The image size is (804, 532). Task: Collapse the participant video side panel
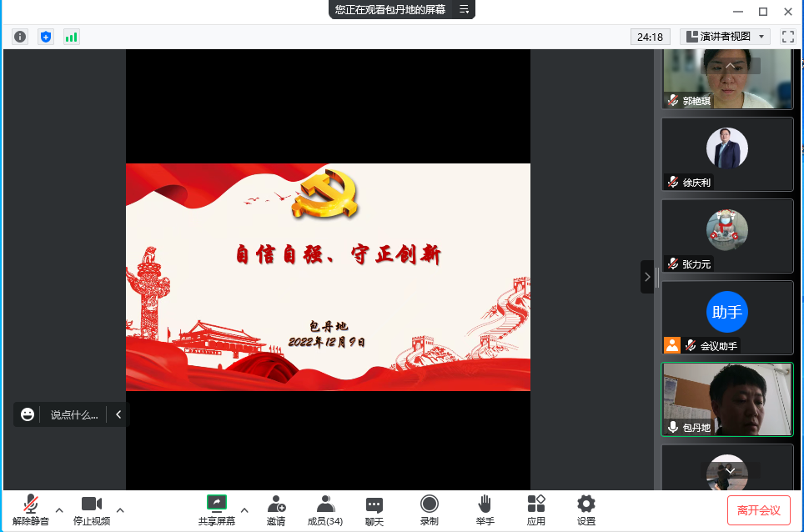(x=647, y=277)
